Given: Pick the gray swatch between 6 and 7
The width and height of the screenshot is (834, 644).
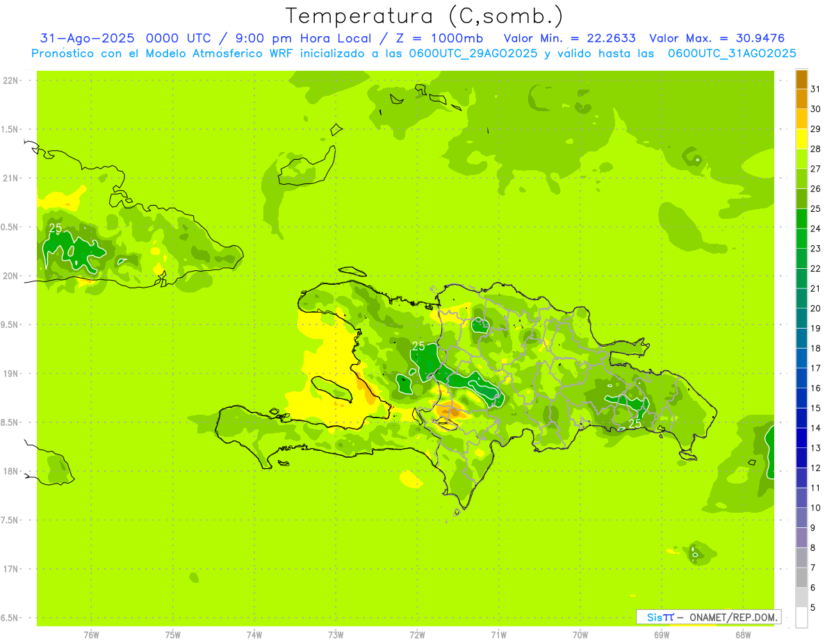Looking at the screenshot, I should pos(801,577).
